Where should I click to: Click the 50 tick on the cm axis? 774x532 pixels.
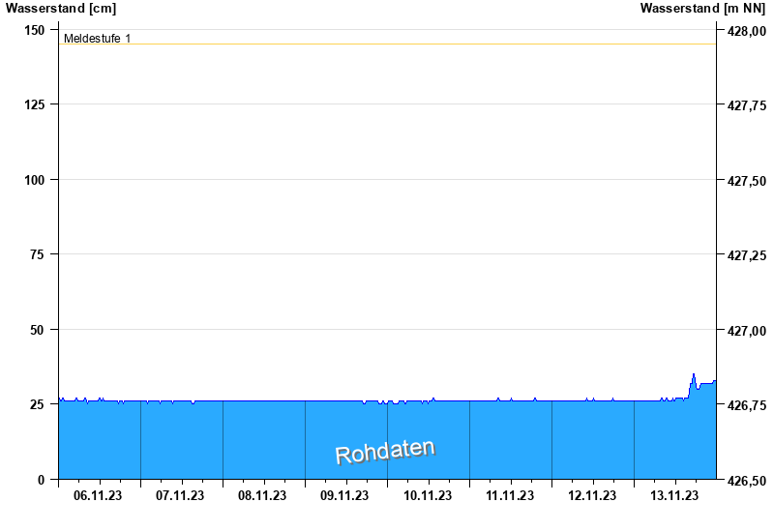[37, 330]
